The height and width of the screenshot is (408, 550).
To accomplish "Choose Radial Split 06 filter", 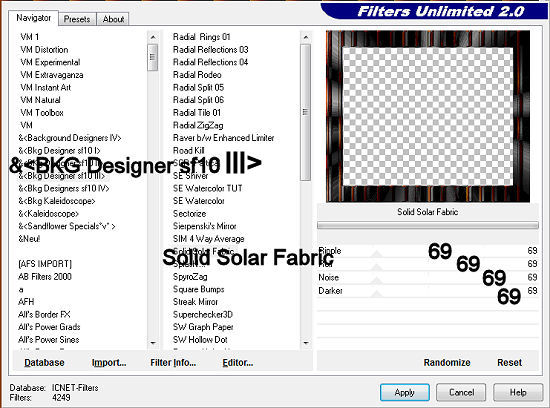I will point(199,100).
